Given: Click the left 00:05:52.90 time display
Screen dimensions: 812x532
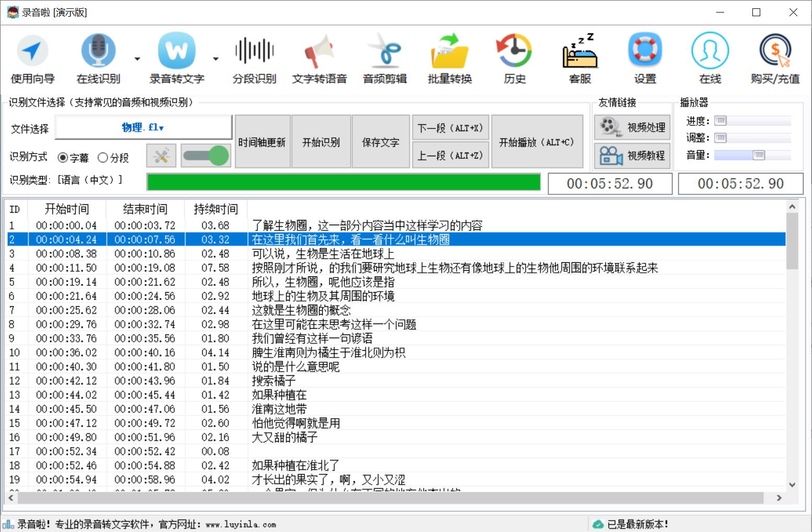Looking at the screenshot, I should (x=610, y=183).
